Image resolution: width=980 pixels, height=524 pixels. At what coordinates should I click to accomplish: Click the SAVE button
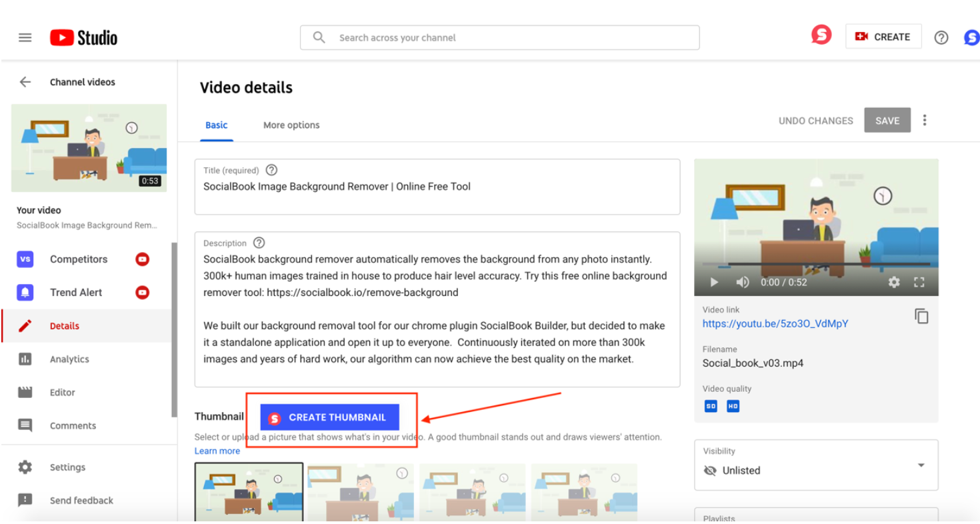point(887,120)
